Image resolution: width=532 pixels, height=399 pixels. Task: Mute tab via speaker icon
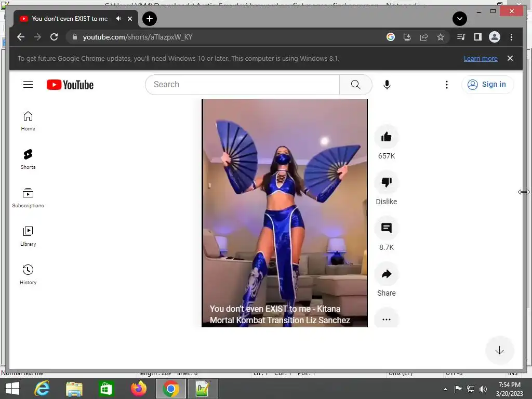click(119, 19)
